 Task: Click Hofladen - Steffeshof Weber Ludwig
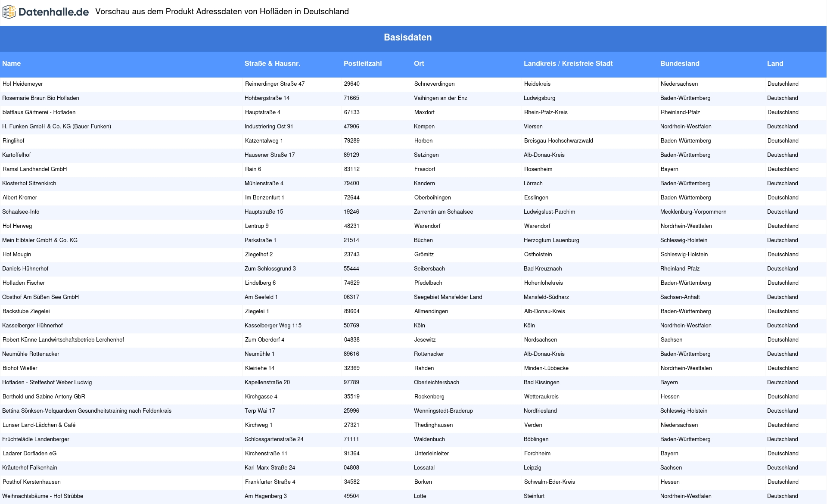(x=47, y=383)
